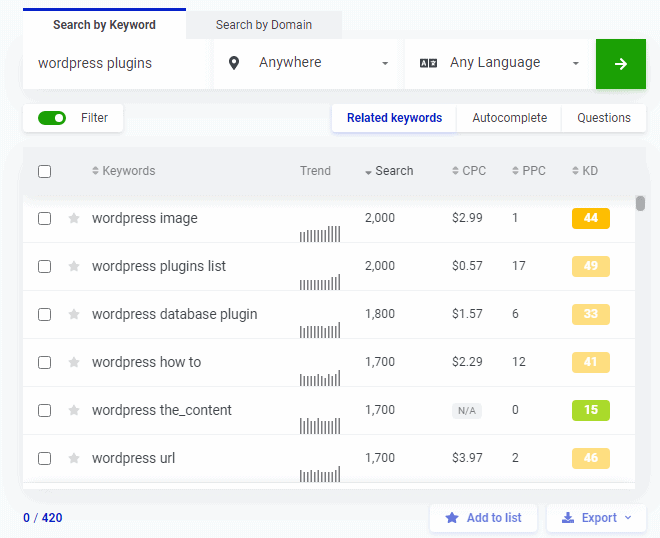This screenshot has width=660, height=538.
Task: Star the 'wordpress plugins list' keyword
Action: (74, 266)
